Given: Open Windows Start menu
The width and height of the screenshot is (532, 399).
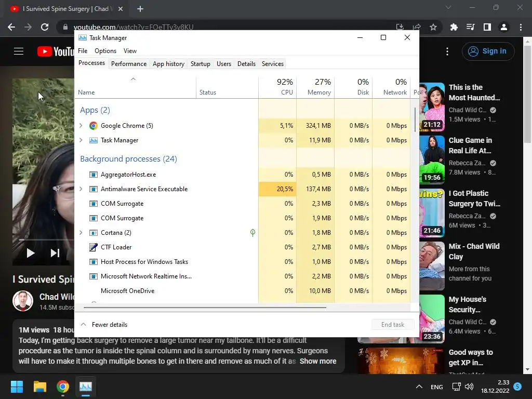Looking at the screenshot, I should point(17,387).
